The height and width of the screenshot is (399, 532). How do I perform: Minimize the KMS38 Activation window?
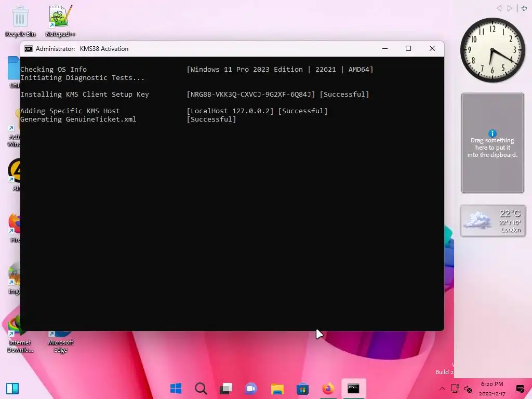pos(385,48)
